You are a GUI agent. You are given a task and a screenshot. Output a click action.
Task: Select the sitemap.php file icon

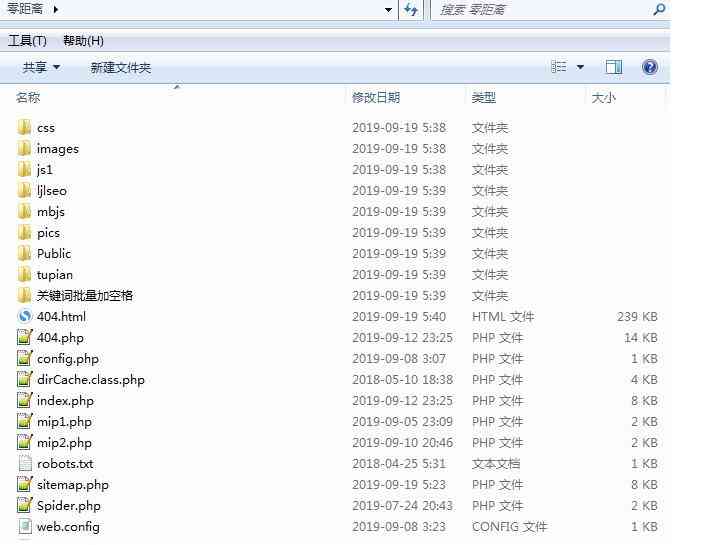pos(25,484)
